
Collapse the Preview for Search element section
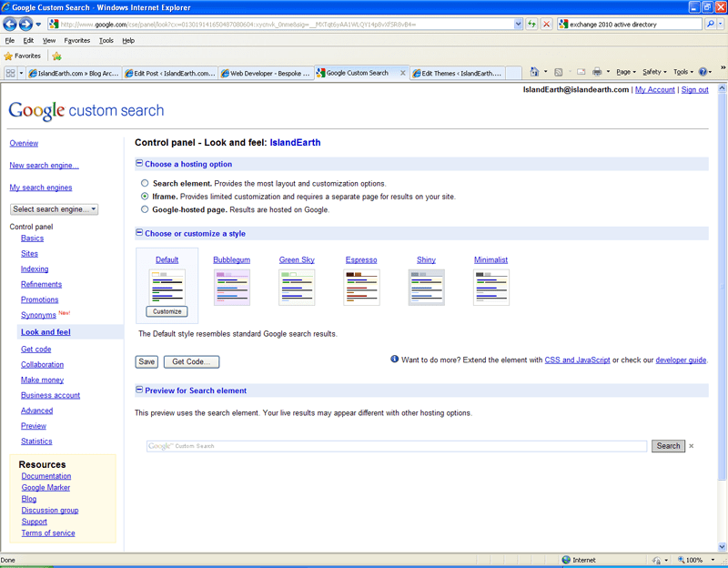139,390
